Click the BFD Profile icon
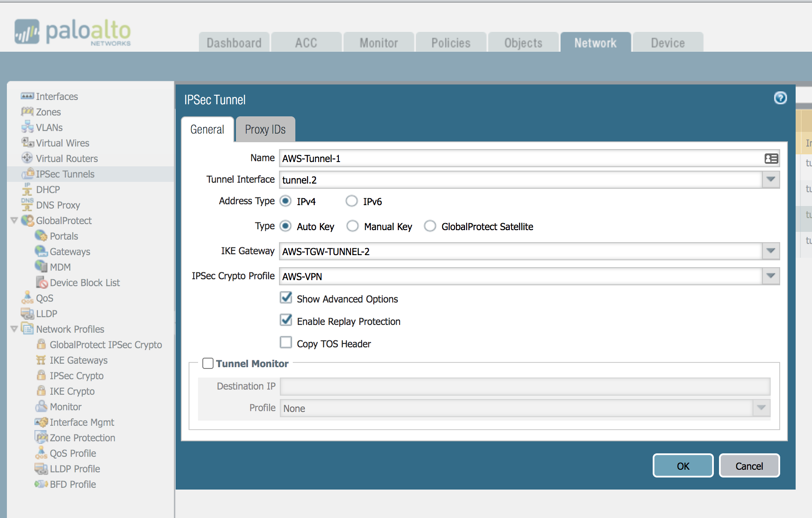812x518 pixels. point(41,484)
